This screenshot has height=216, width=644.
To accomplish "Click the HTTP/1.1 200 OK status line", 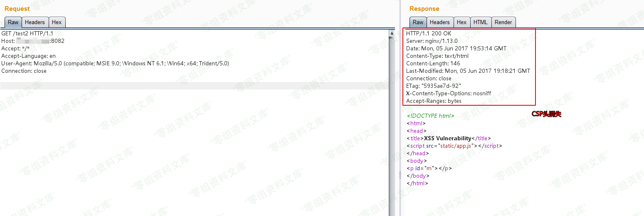I will (428, 34).
